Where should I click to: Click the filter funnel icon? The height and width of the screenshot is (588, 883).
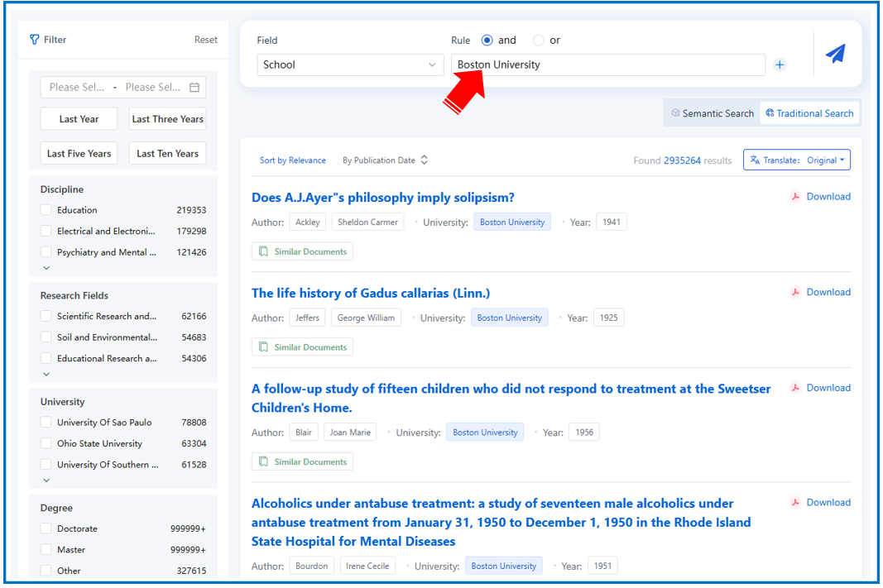(x=35, y=40)
